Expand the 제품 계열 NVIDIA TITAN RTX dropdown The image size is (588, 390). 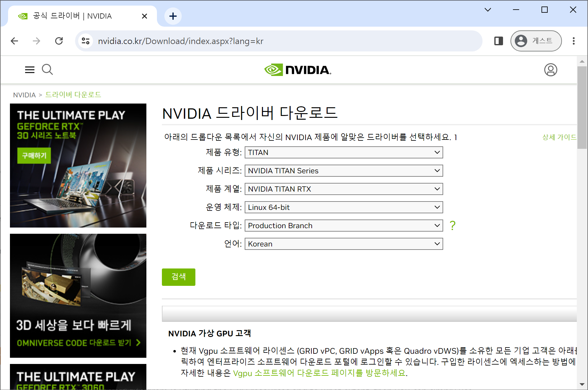[344, 189]
